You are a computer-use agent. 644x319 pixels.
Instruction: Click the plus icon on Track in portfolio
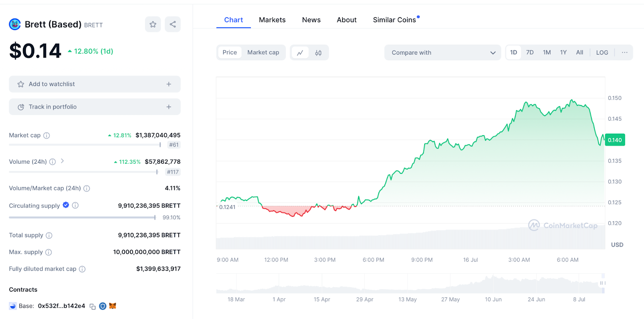click(169, 107)
